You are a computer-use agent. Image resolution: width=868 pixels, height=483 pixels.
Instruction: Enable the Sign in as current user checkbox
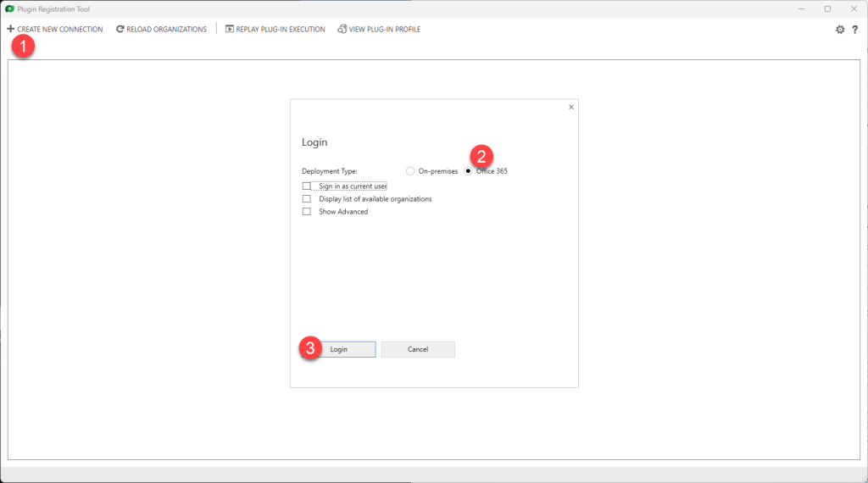[x=307, y=186]
